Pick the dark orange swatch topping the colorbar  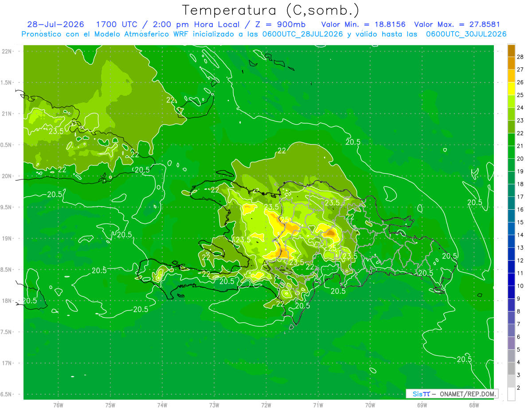(x=511, y=51)
